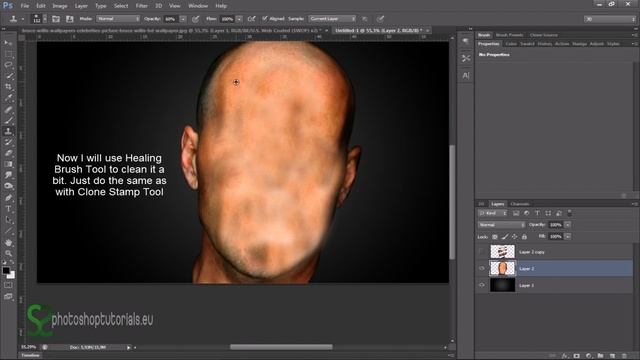Image resolution: width=640 pixels, height=360 pixels.
Task: Click the horizontal canvas scrollbar
Action: [x=281, y=347]
